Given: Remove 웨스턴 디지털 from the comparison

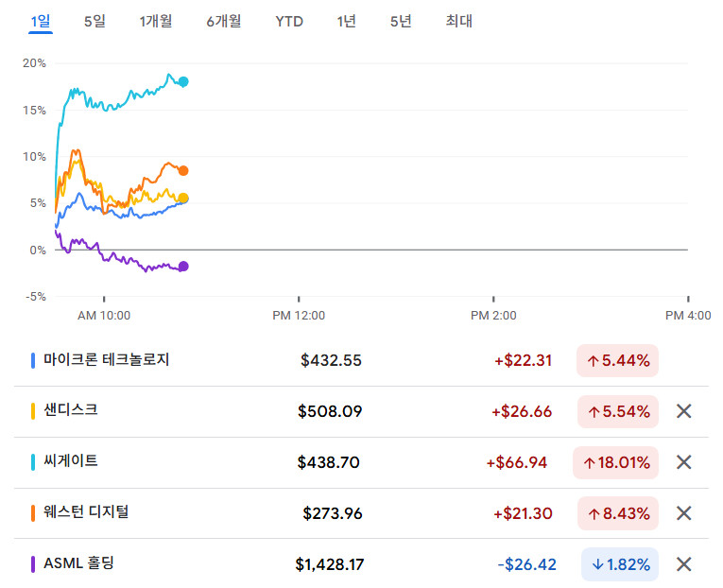Looking at the screenshot, I should [684, 513].
